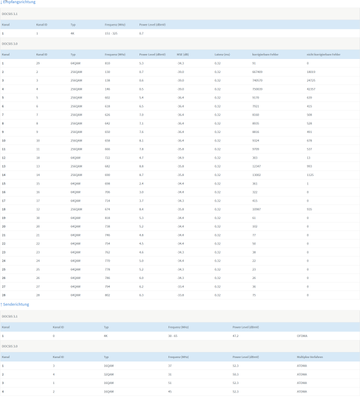Select the DOCSIS 3.1 header under Empfangsrichtung
This screenshot has width=360, height=400.
tap(180, 14)
